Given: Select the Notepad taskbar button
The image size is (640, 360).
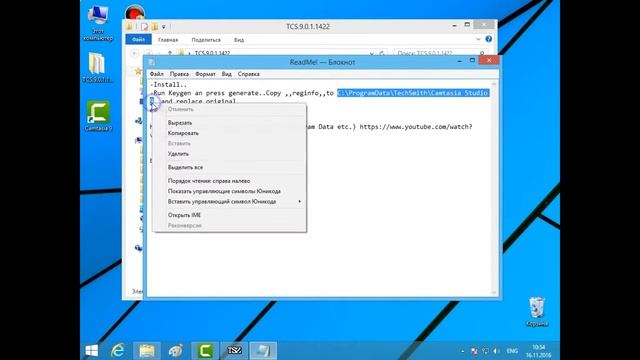Looking at the screenshot, I should [263, 351].
